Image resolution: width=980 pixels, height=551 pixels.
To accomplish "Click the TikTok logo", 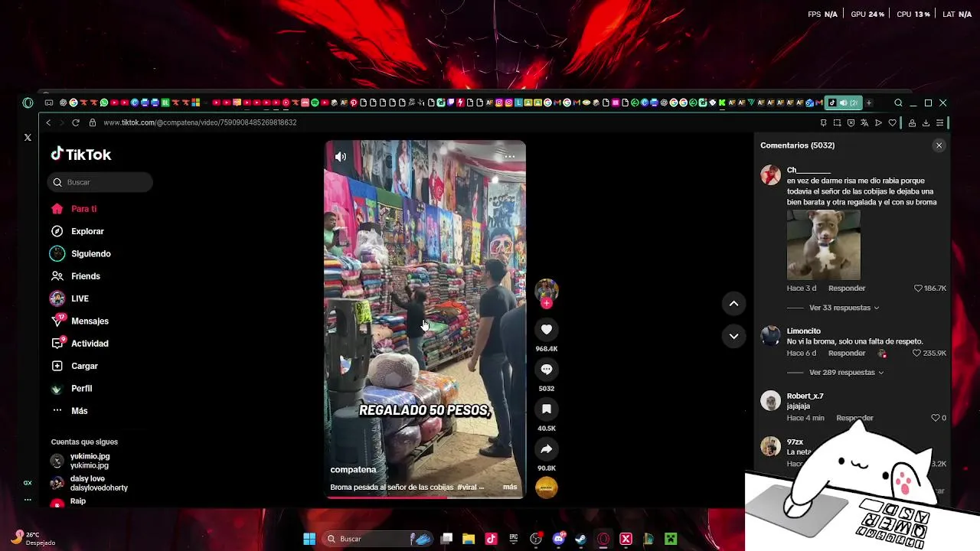I will (81, 155).
